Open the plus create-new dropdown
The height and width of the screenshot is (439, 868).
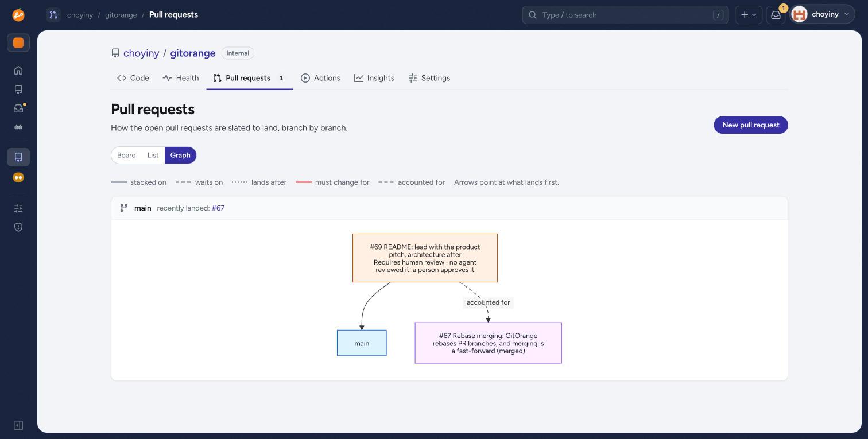coord(748,15)
